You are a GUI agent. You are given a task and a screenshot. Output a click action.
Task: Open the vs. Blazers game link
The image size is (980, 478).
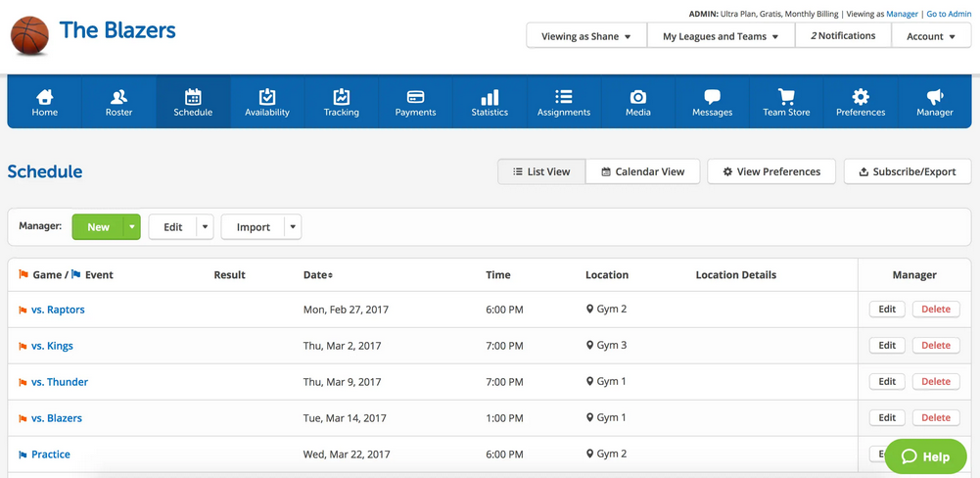(x=56, y=418)
